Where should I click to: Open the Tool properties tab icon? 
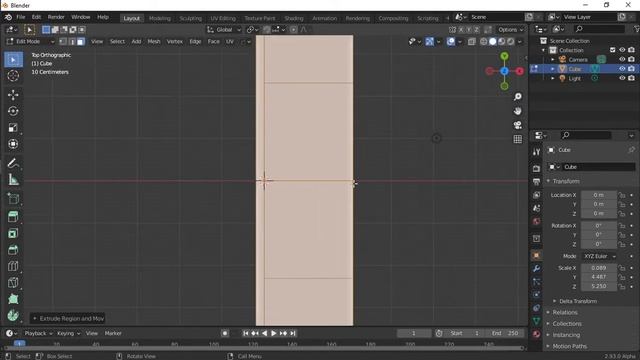(x=536, y=152)
